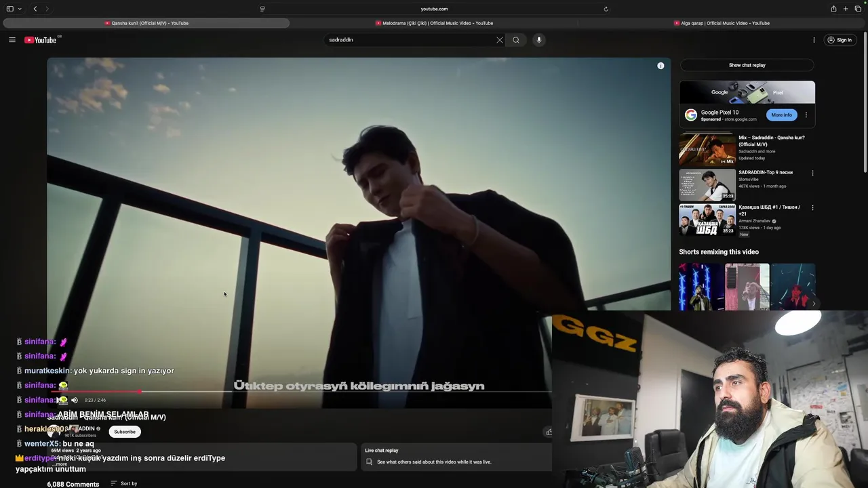The image size is (868, 488).
Task: Open 'Mix – Sadraddin - Qansha kun?' thumbnail
Action: tap(707, 149)
